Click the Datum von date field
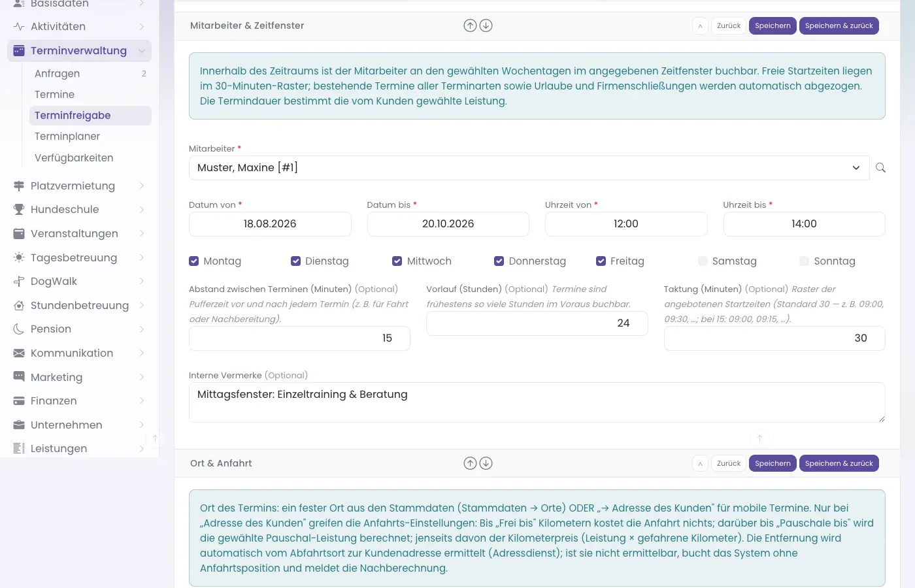Viewport: 915px width, 588px height. click(270, 224)
